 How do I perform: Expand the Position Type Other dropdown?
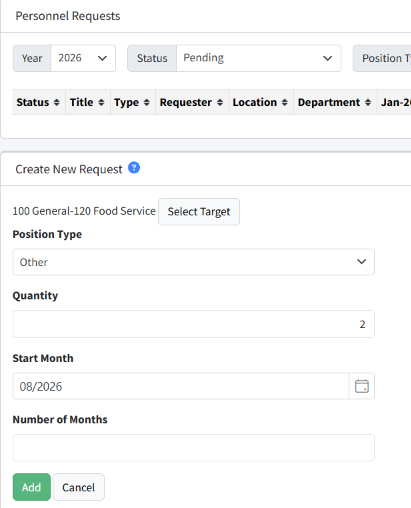[x=194, y=262]
